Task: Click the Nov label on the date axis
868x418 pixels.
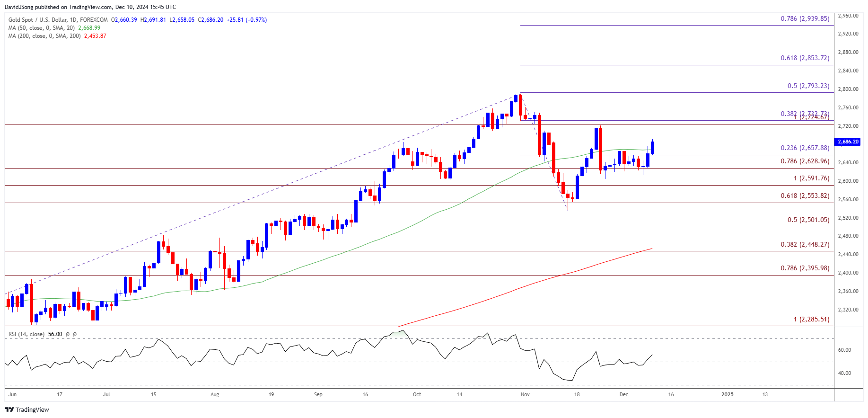Action: coord(525,394)
